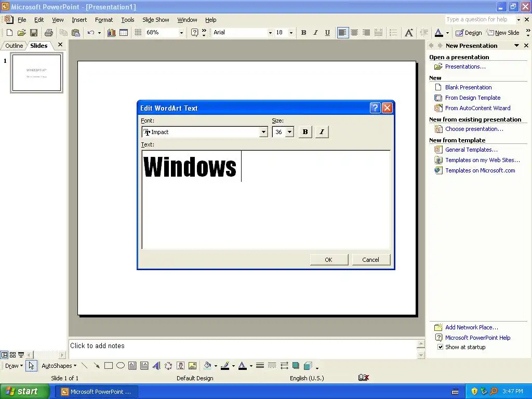Image resolution: width=532 pixels, height=399 pixels.
Task: Undo the last action with the Undo arrow
Action: (90, 33)
